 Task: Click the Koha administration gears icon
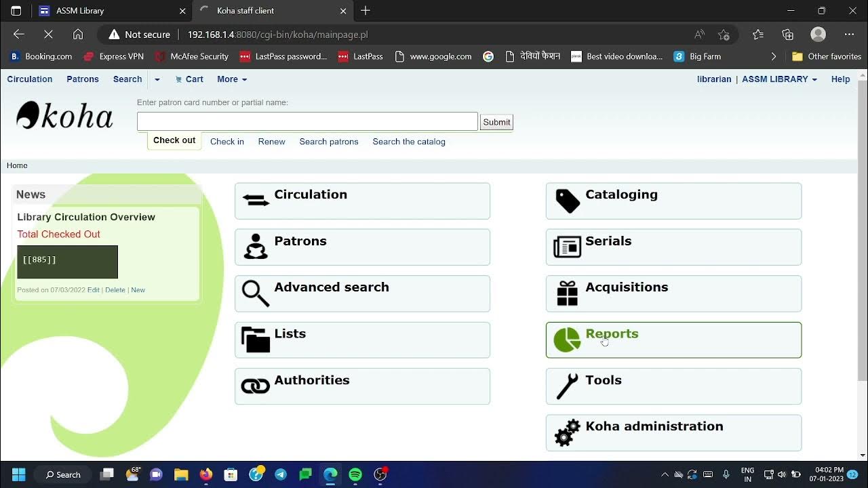point(568,432)
